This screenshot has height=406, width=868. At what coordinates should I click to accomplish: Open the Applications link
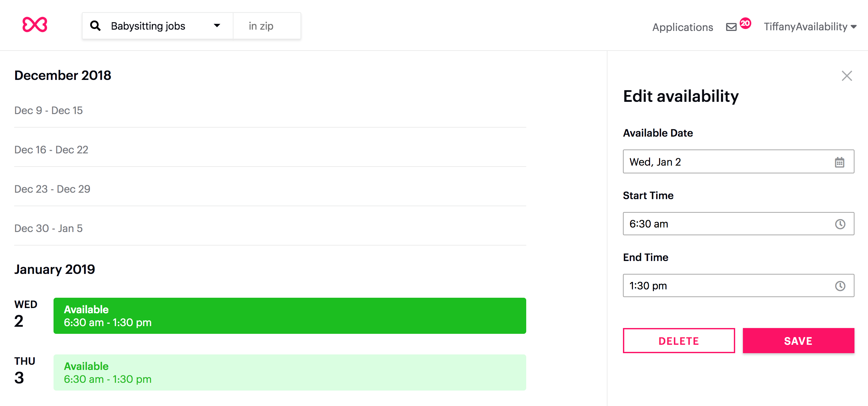point(682,27)
